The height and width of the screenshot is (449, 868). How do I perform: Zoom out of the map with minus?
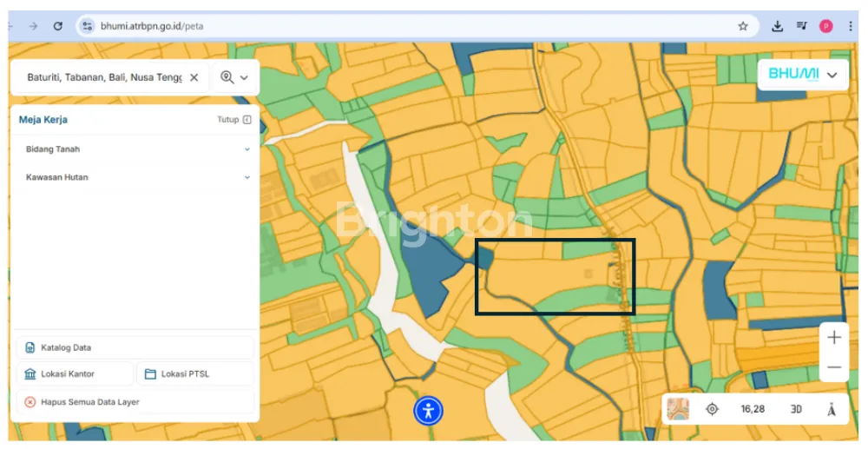point(833,367)
